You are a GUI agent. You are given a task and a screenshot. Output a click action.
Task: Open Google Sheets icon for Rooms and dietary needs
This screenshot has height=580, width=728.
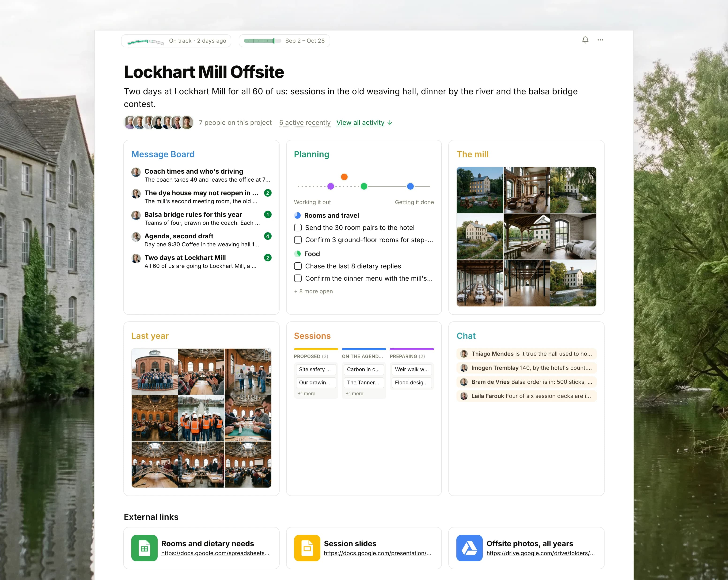(x=144, y=548)
